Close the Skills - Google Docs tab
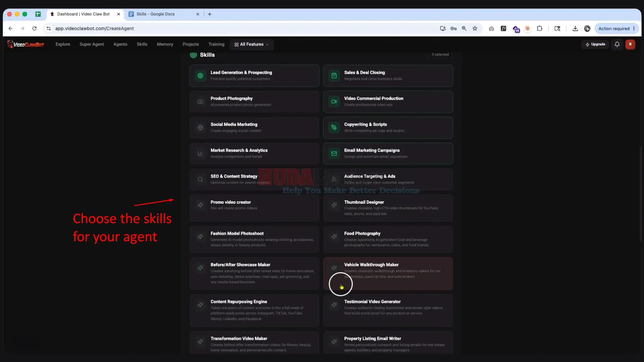Image resolution: width=644 pixels, height=362 pixels. point(198,14)
